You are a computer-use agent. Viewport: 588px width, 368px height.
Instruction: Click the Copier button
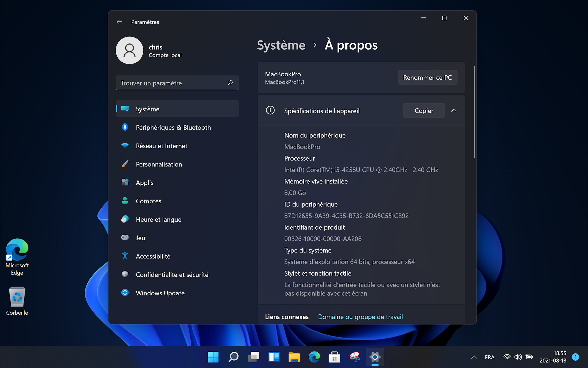[424, 110]
